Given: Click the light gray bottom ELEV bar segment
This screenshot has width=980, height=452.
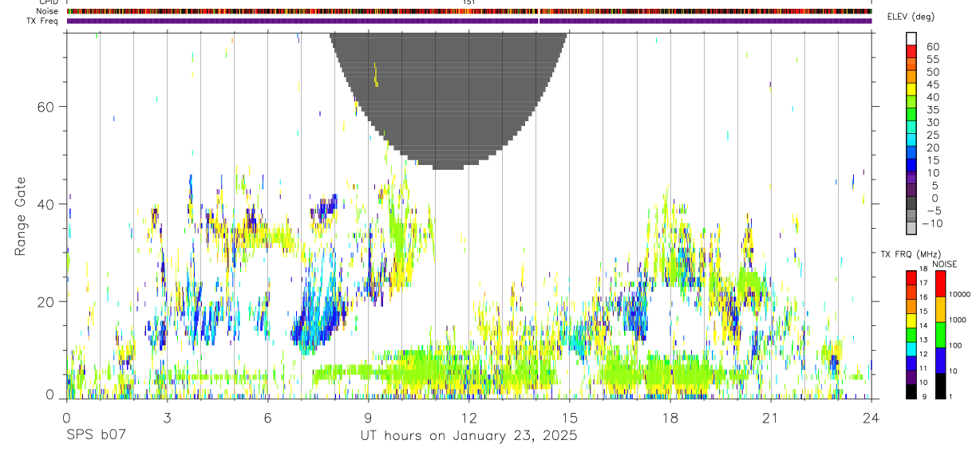Looking at the screenshot, I should click(911, 228).
